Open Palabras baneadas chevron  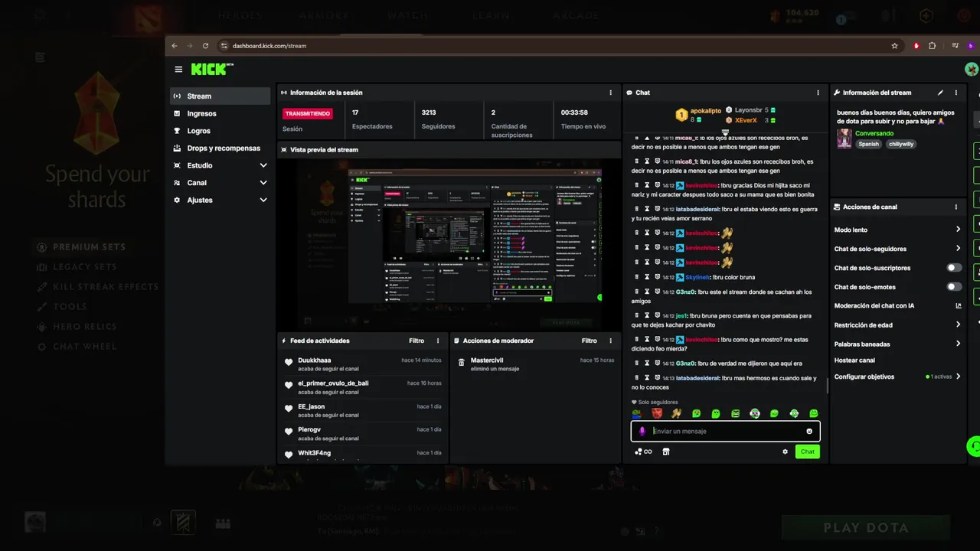point(958,344)
